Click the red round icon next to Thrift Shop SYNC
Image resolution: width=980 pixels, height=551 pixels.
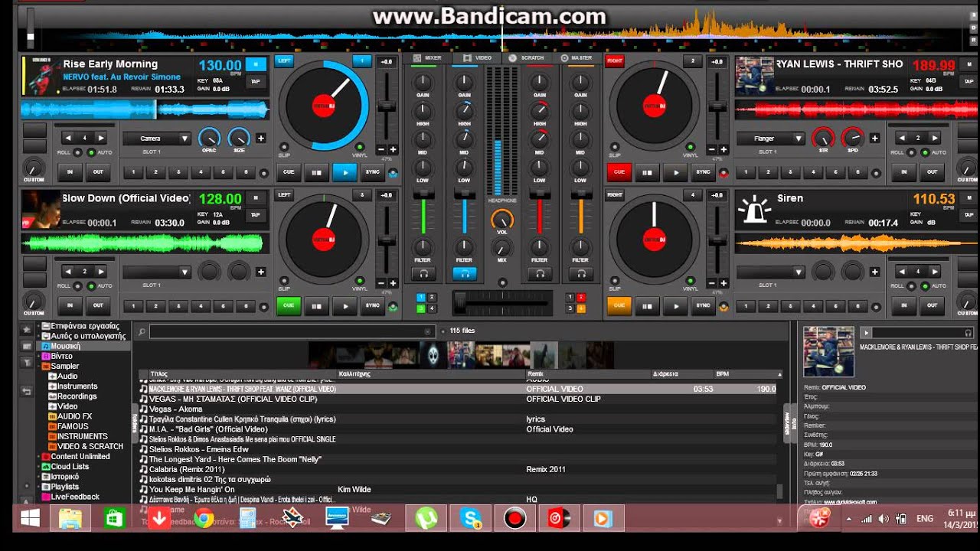(724, 173)
